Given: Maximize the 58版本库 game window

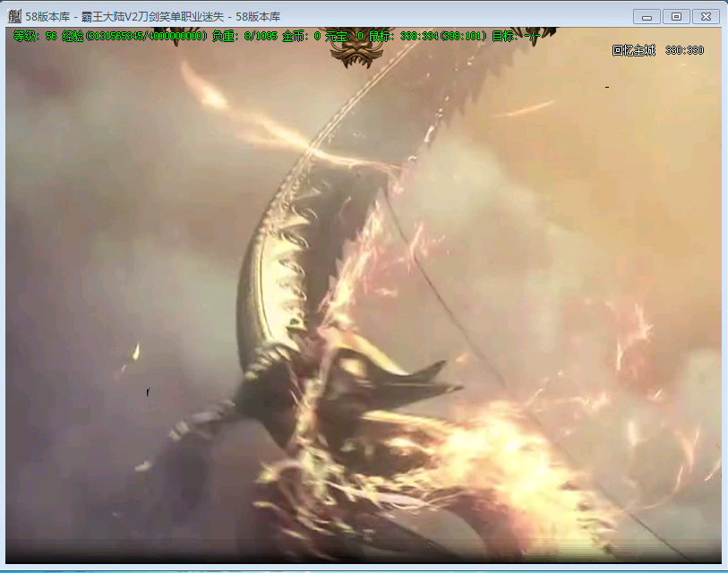Looking at the screenshot, I should tap(676, 17).
